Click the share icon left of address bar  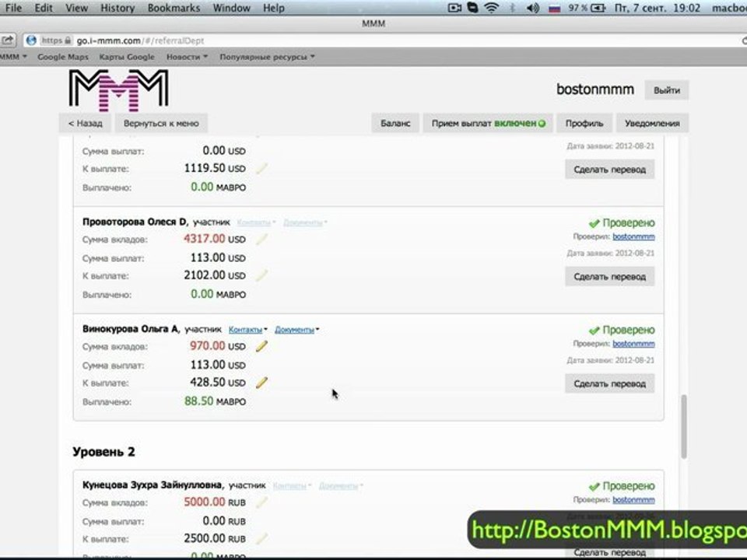8,40
